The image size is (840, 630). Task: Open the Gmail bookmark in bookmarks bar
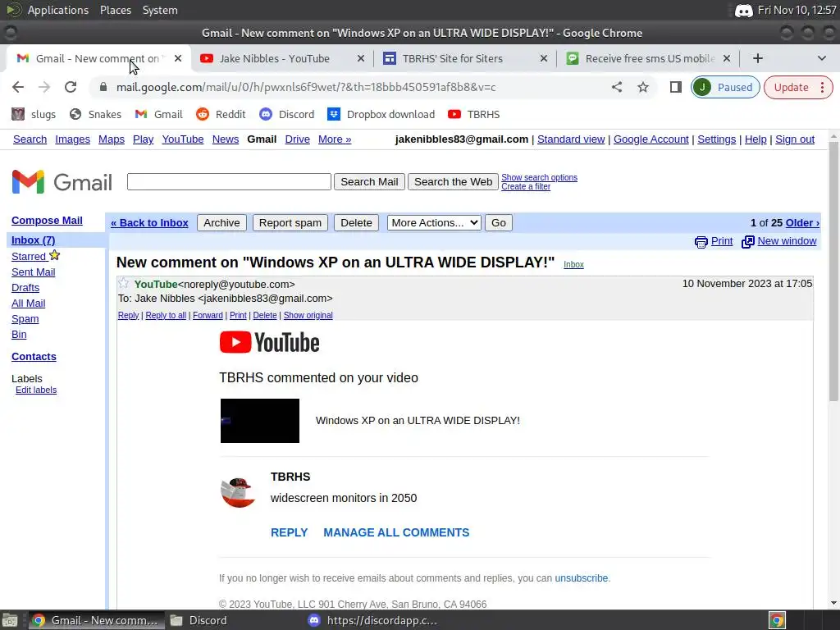158,114
